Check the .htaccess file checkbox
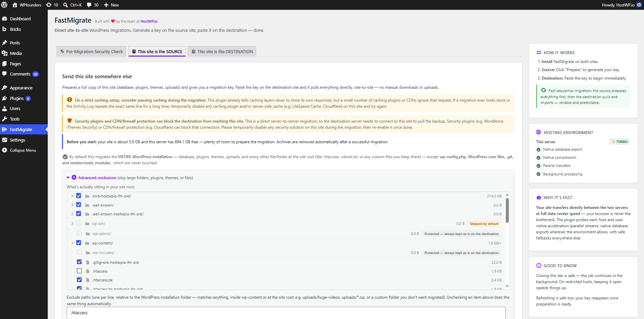Viewport: 644px width, 319px height. tap(79, 271)
